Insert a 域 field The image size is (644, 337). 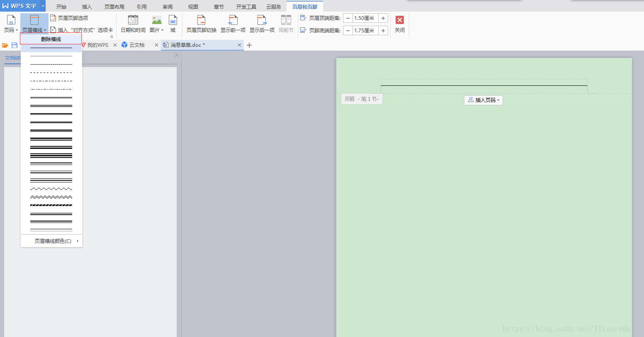click(173, 24)
